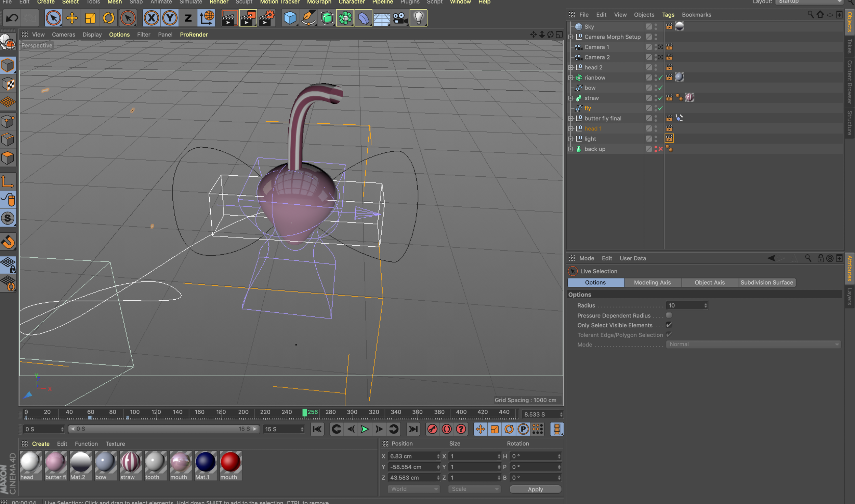Expand the butter fly final object
Viewport: 855px width, 504px height.
coord(570,119)
